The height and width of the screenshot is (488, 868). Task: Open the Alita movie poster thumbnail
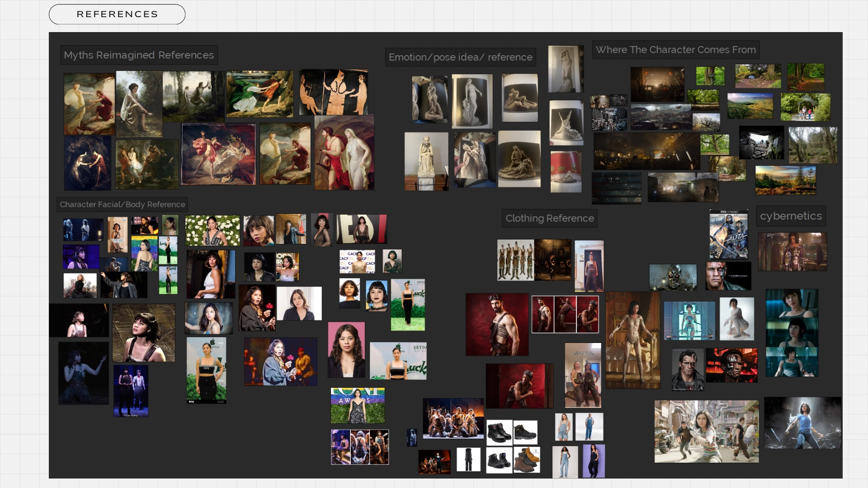click(x=728, y=235)
